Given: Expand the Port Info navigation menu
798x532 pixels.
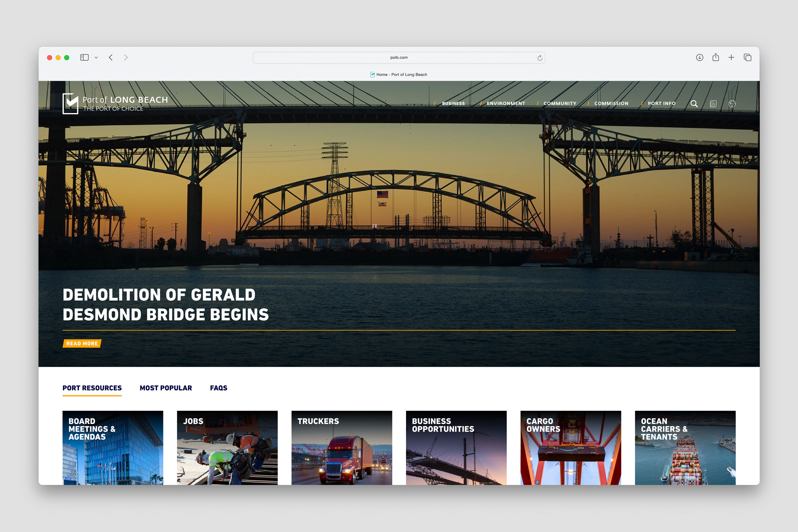Looking at the screenshot, I should tap(661, 104).
